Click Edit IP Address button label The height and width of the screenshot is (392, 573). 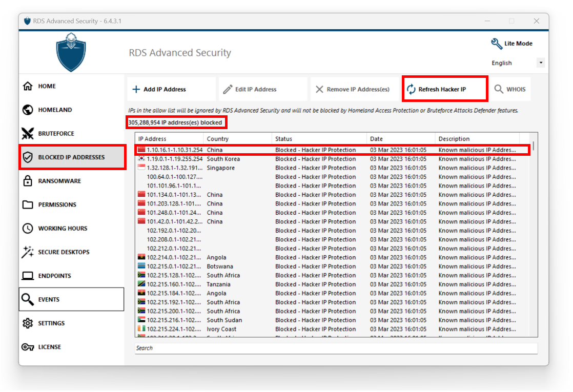pyautogui.click(x=256, y=90)
